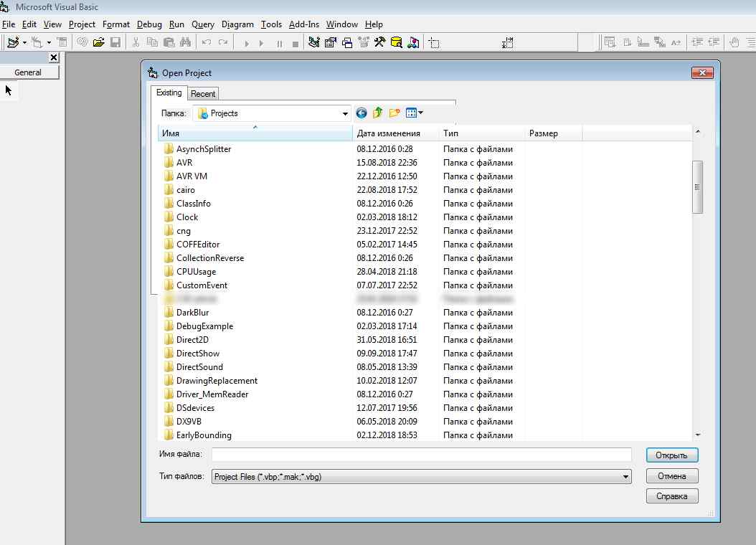Show the Project Explorer via its toolbar icon
Image resolution: width=756 pixels, height=545 pixels.
[x=314, y=42]
